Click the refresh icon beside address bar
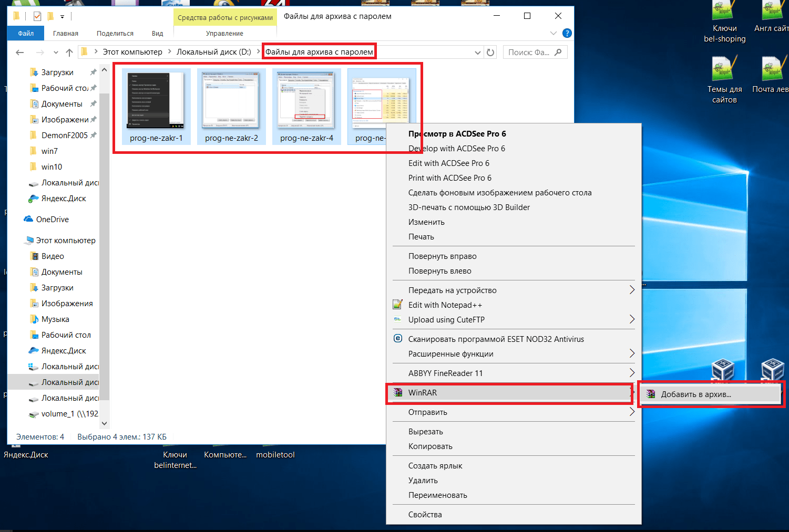789x532 pixels. tap(490, 52)
